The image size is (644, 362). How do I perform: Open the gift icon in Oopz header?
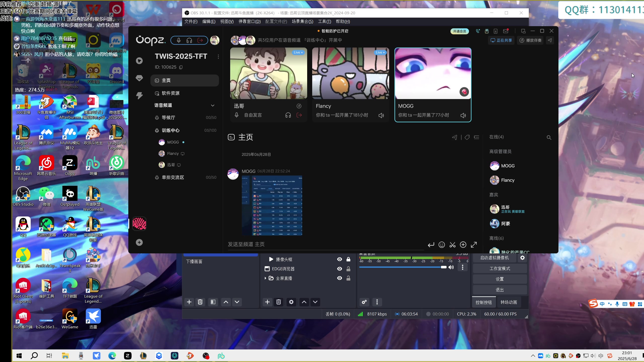click(x=487, y=31)
